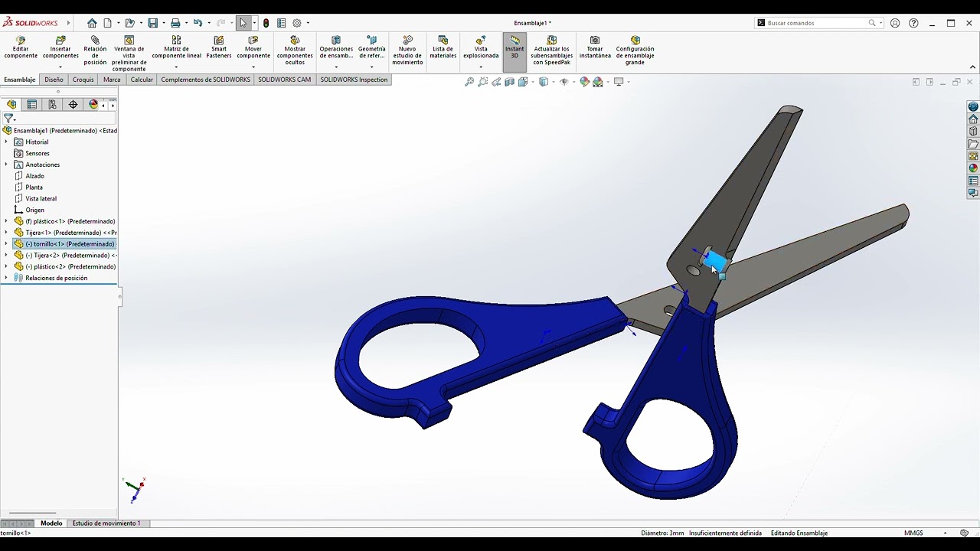This screenshot has height=551, width=980.
Task: Click Zoom to fit icon in view toolbar
Action: pyautogui.click(x=469, y=82)
